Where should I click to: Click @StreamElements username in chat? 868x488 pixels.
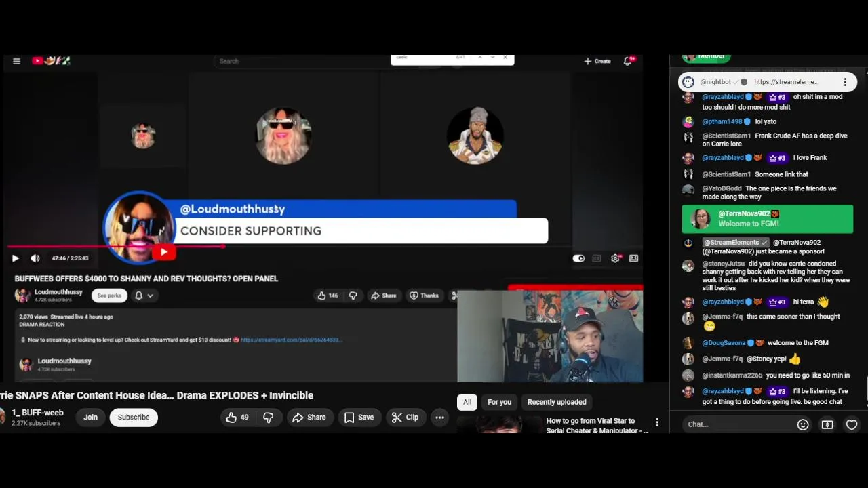coord(732,242)
